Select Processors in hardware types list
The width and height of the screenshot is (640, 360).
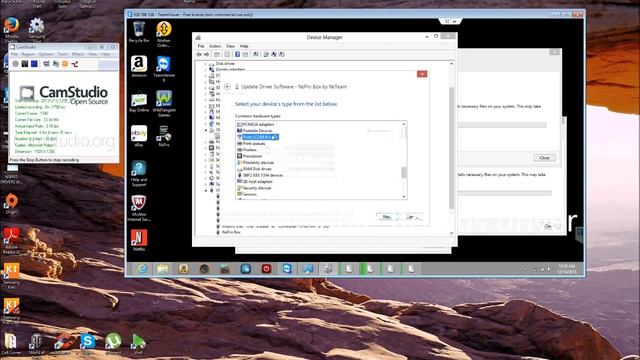(249, 156)
